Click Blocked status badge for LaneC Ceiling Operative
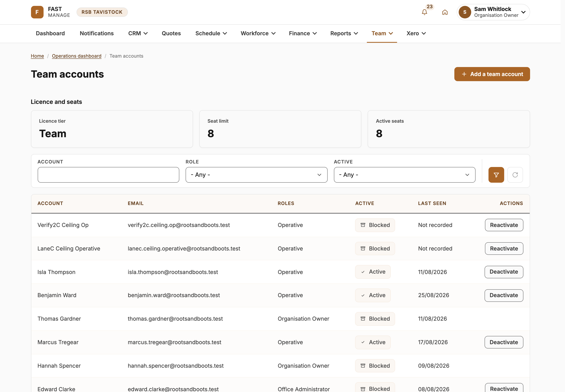The height and width of the screenshot is (392, 565). [375, 249]
